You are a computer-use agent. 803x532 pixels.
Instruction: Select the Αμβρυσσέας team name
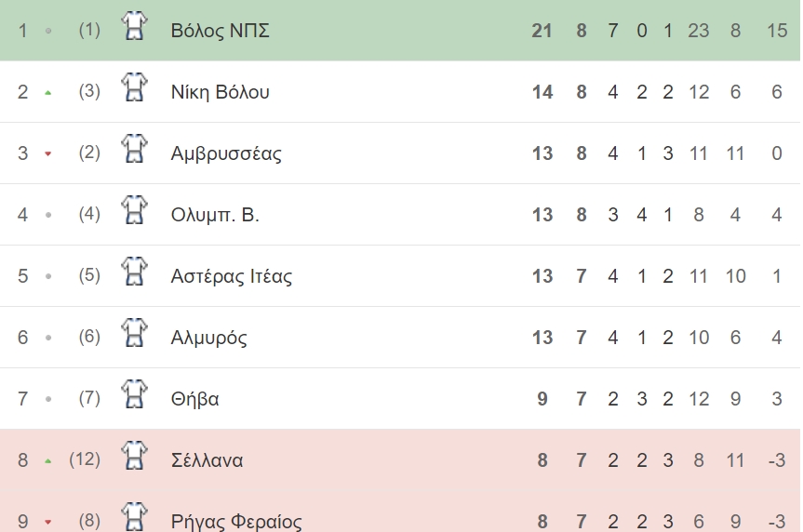226,153
